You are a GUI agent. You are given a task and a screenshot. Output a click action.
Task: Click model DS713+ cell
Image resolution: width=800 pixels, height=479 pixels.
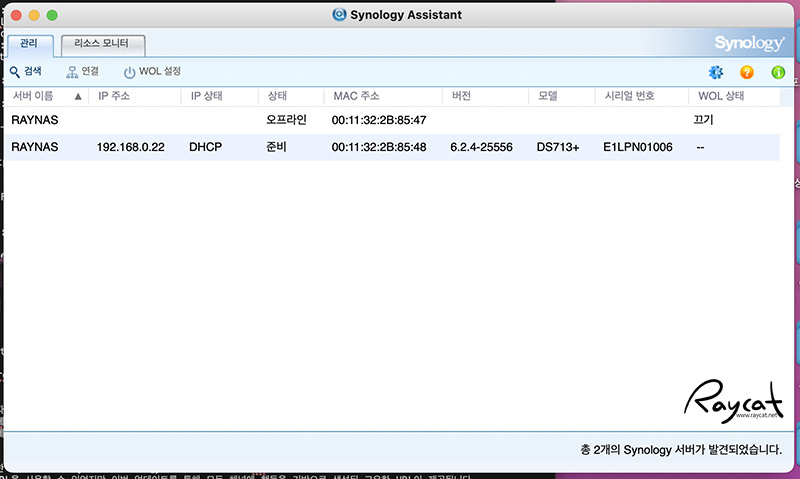(x=558, y=147)
